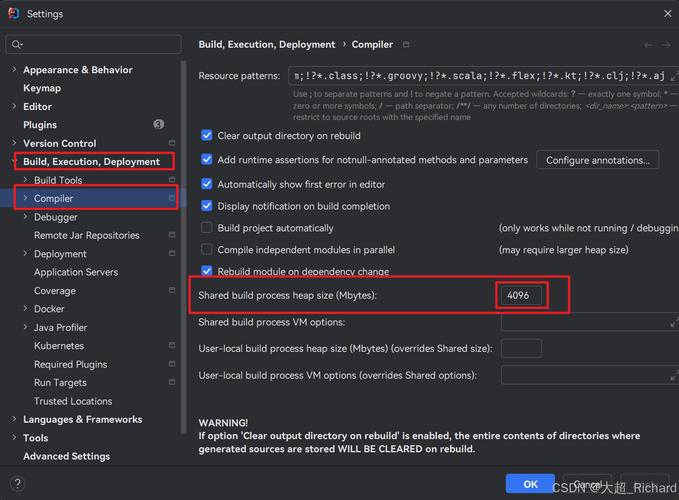Expand the Appearance & Behavior section
This screenshot has height=500, width=679.
(13, 70)
